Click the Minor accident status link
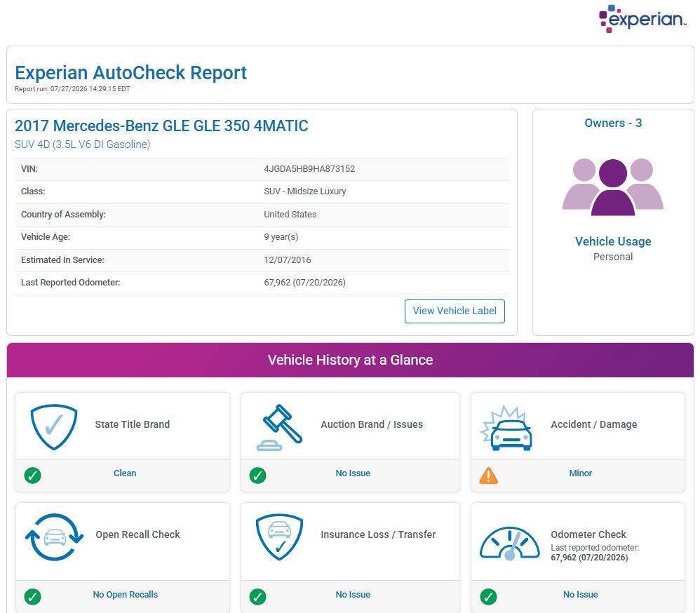700x613 pixels. pos(580,473)
